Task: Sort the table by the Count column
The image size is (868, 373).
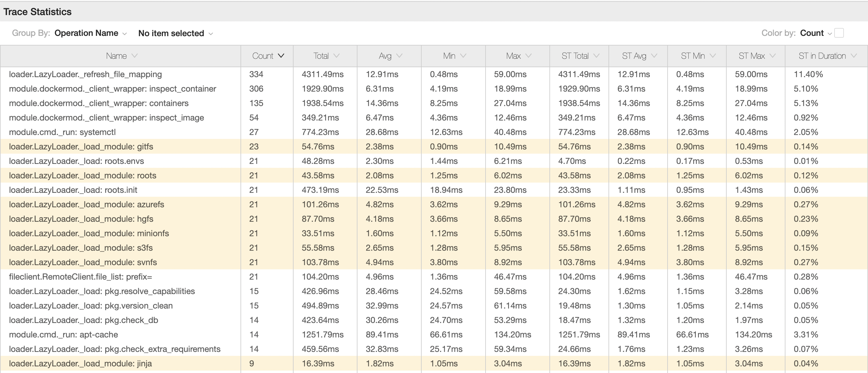Action: (282, 56)
